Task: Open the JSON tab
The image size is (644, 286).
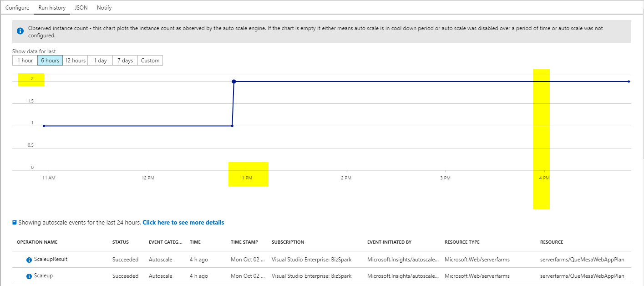Action: [x=81, y=7]
